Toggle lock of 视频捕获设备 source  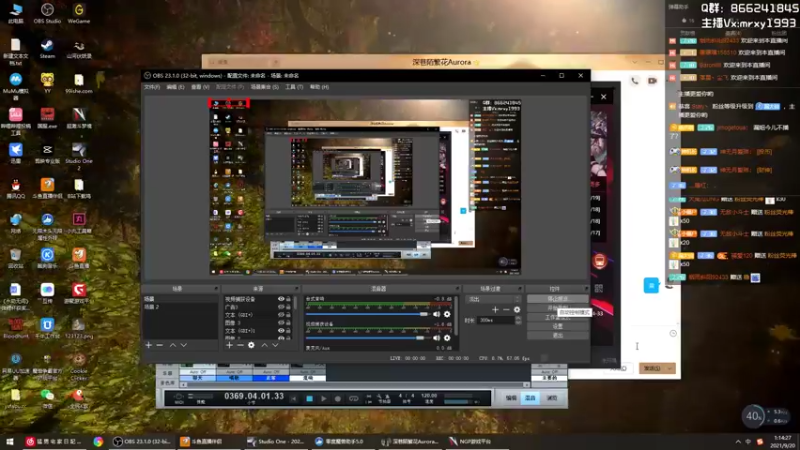coord(288,299)
